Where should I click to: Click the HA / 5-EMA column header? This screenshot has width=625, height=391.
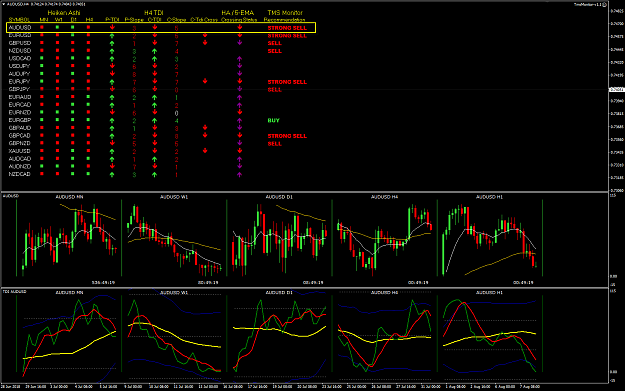[x=238, y=13]
